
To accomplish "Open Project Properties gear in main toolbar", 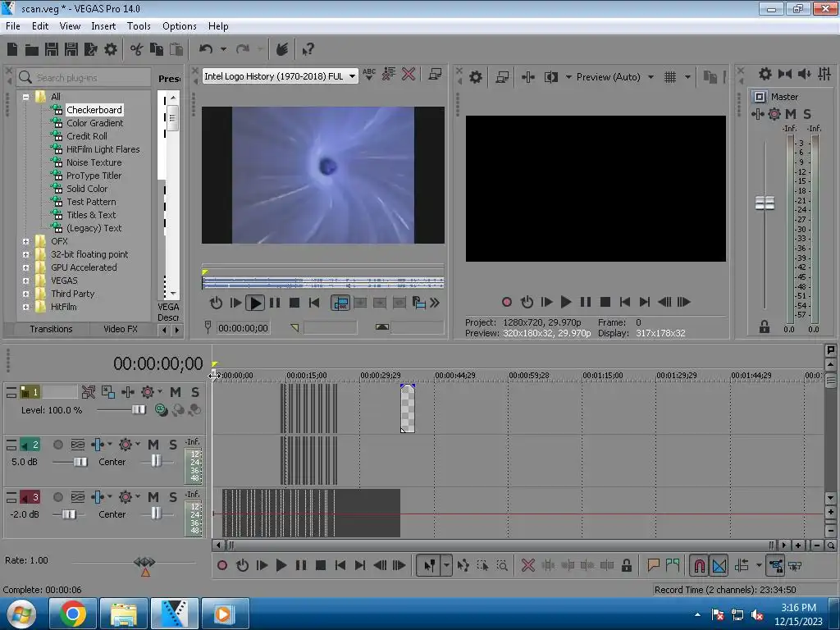I will click(x=111, y=50).
